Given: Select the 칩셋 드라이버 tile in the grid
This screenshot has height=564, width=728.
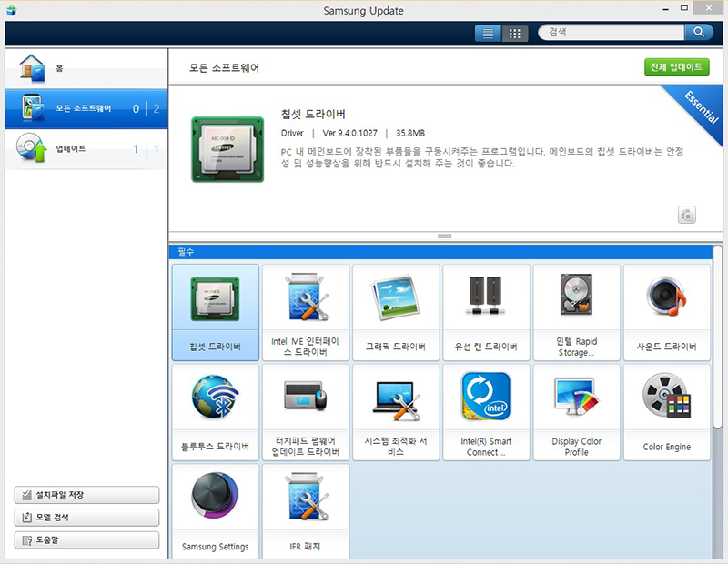Looking at the screenshot, I should coord(216,312).
